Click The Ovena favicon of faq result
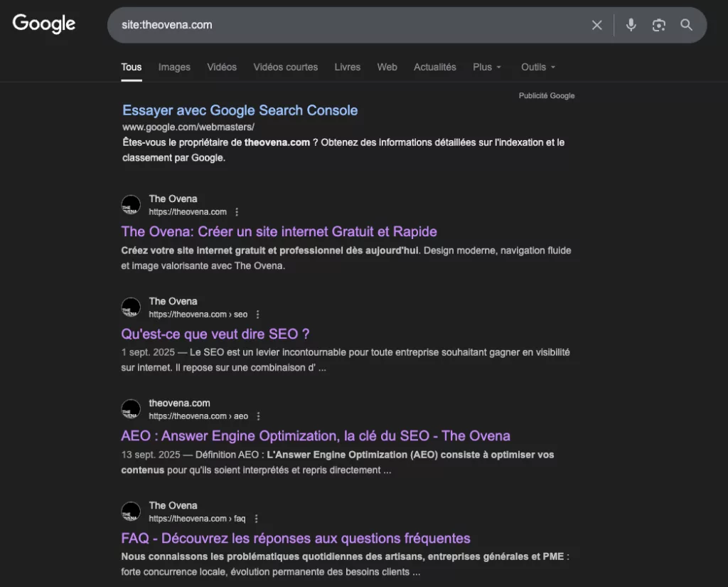The image size is (728, 587). (131, 512)
